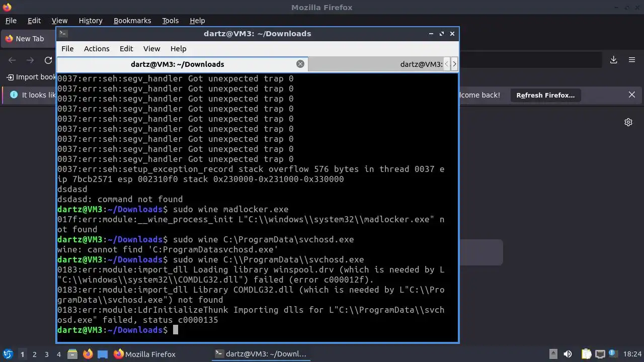Launch Firefox from the quick launch

88,354
